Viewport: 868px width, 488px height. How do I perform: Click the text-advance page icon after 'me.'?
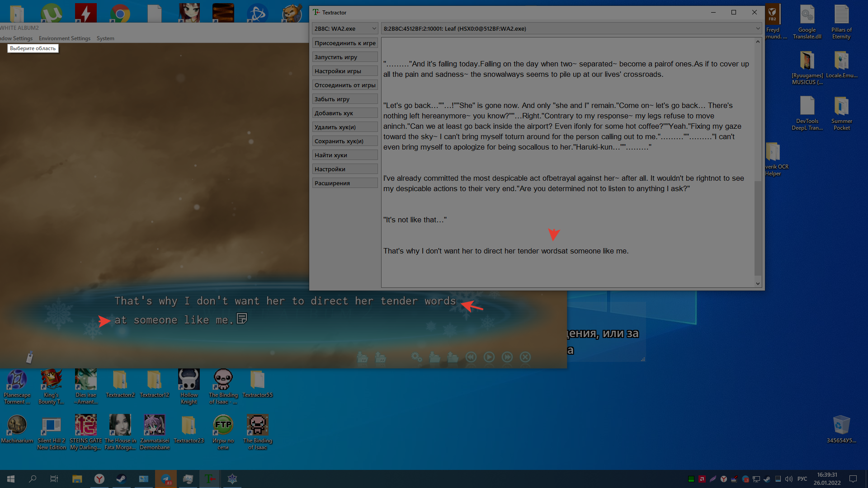(x=242, y=319)
